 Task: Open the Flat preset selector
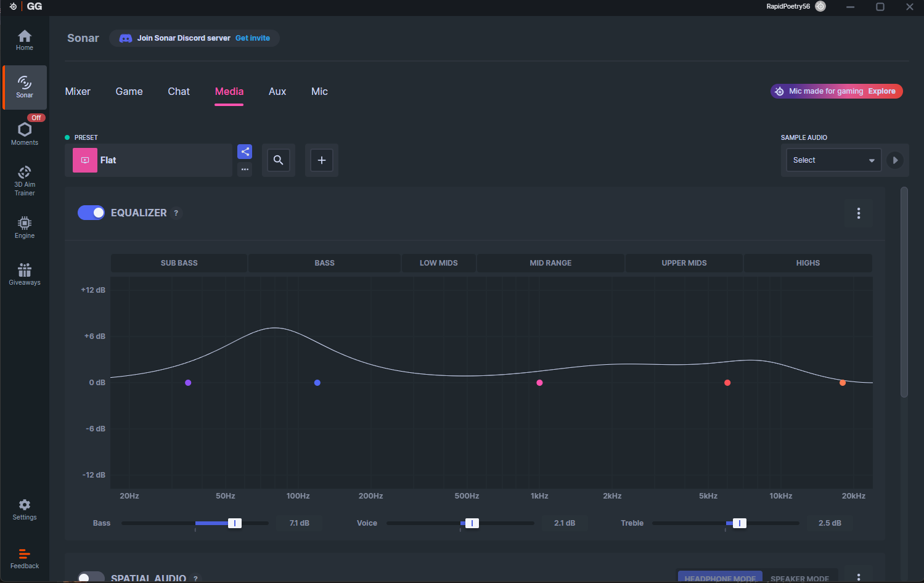click(x=149, y=160)
